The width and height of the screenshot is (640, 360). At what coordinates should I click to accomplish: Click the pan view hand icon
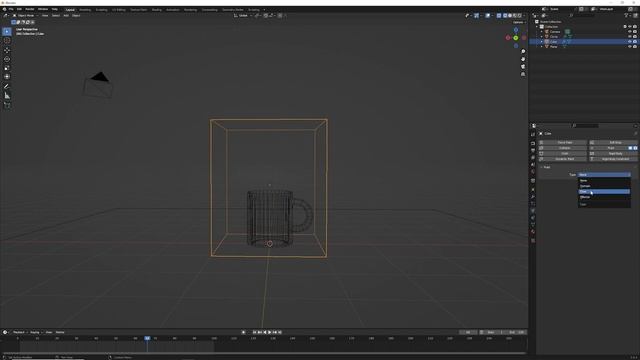[523, 59]
